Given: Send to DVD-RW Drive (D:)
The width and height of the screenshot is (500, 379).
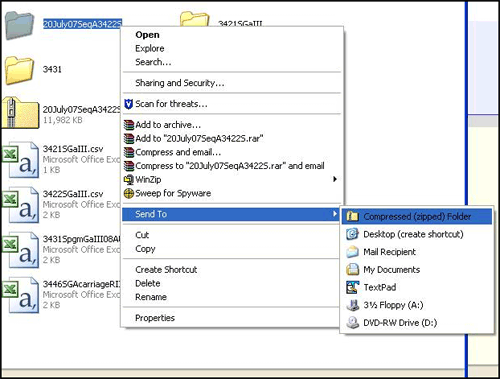Looking at the screenshot, I should pyautogui.click(x=417, y=323).
